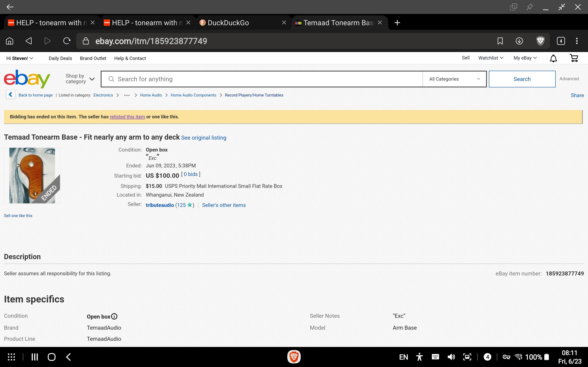Image resolution: width=588 pixels, height=367 pixels.
Task: Open the Electronics category breadcrumb
Action: tap(103, 95)
